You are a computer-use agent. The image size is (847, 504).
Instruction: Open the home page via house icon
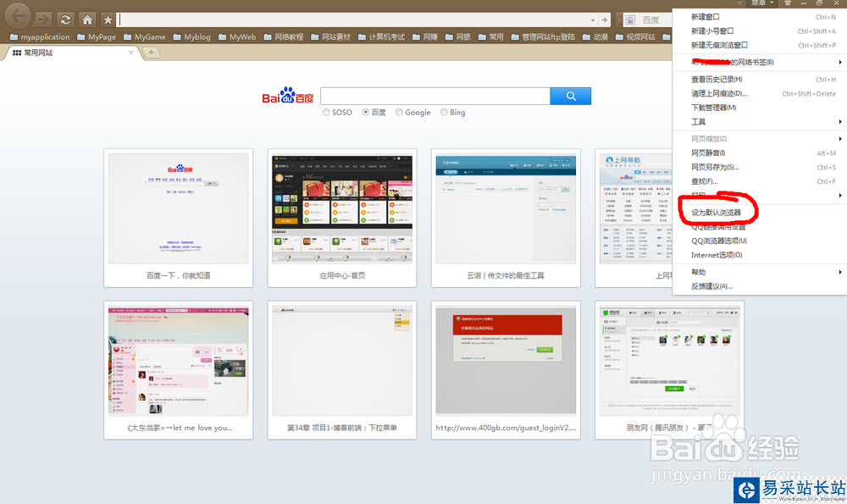pyautogui.click(x=87, y=20)
